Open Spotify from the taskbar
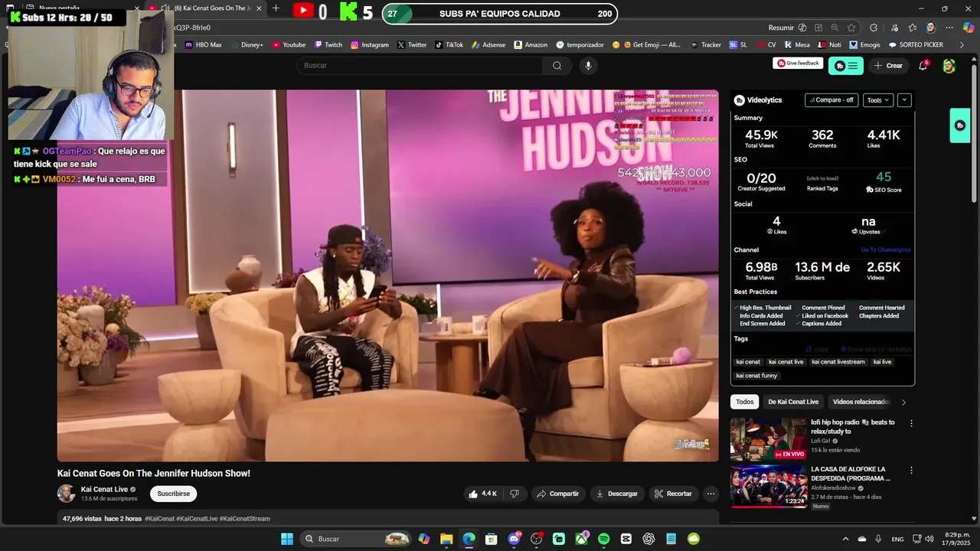Screen dimensions: 980x551 (x=603, y=539)
